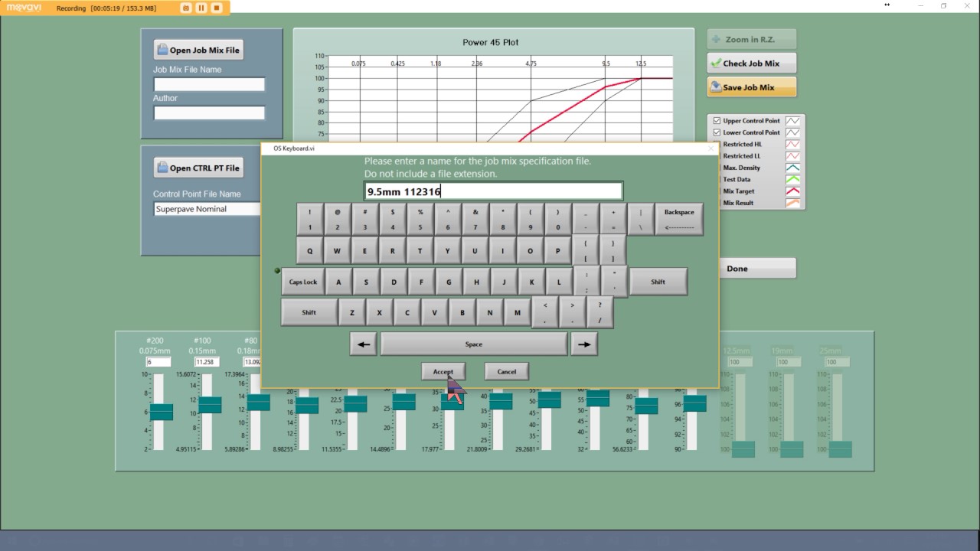This screenshot has height=551, width=980.
Task: Click the plus / equals key
Action: click(613, 219)
